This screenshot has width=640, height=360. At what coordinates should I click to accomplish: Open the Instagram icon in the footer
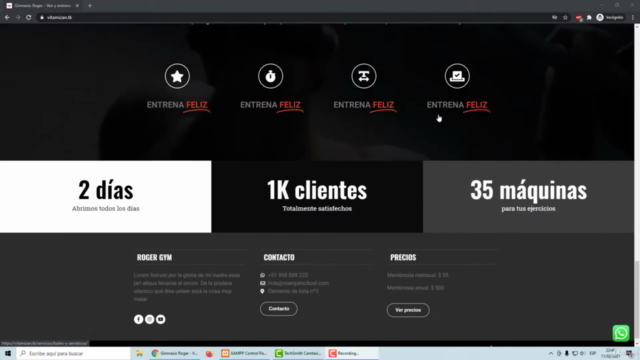[x=149, y=319]
